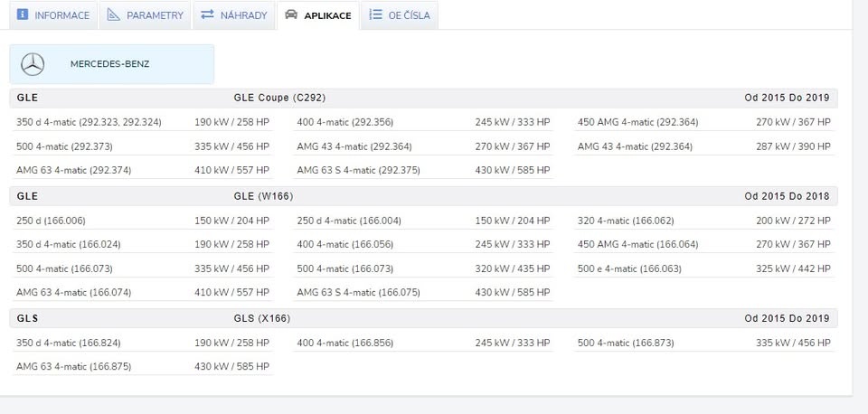Screen dimensions: 868x414
Task: Click the info icon on Informace tab
Action: tap(23, 15)
